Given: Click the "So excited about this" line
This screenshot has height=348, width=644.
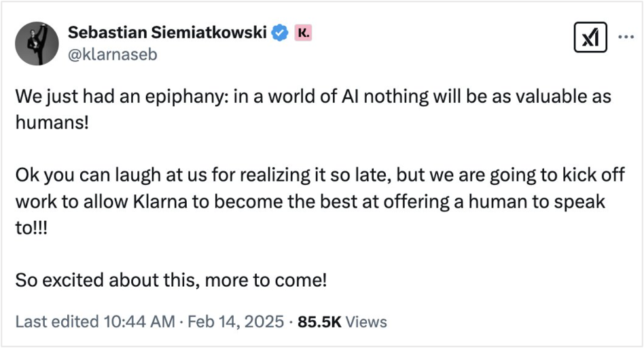Looking at the screenshot, I should click(171, 279).
